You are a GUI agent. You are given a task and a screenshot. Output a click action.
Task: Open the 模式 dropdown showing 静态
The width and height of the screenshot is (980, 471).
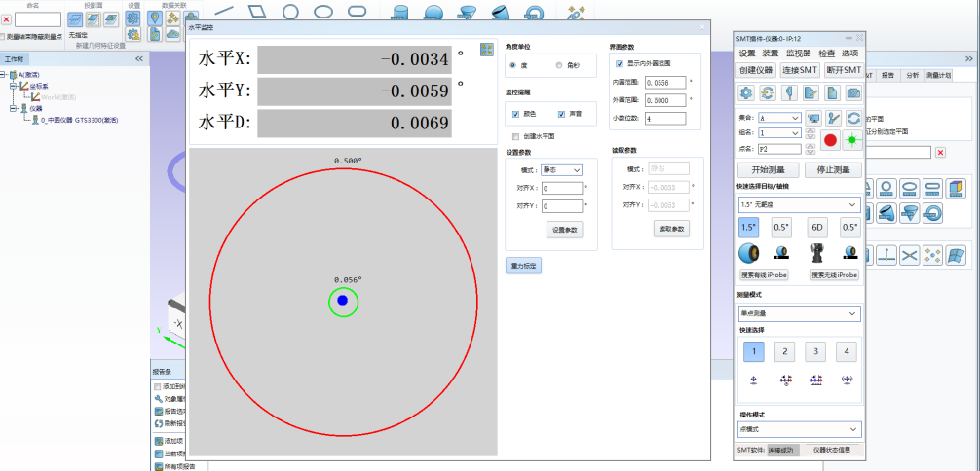pos(562,169)
